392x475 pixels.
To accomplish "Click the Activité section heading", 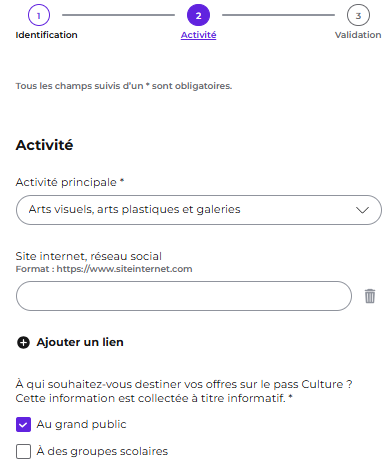I will point(44,145).
